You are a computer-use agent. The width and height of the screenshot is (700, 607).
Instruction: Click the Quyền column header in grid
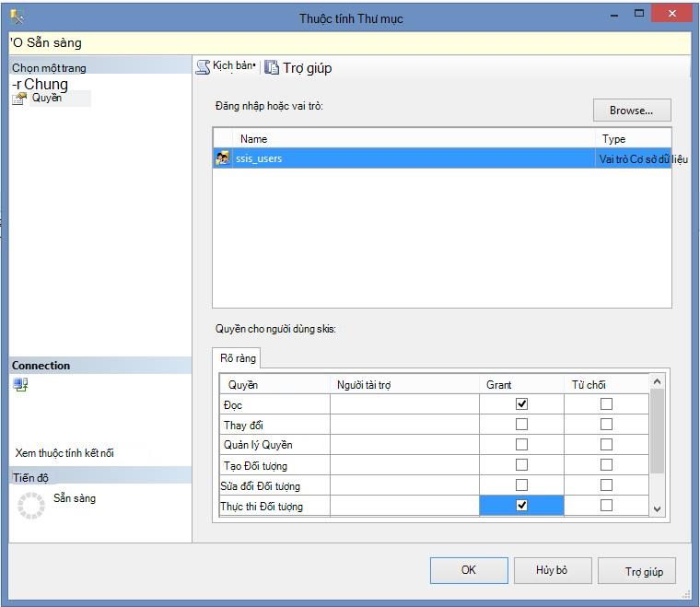(x=275, y=385)
